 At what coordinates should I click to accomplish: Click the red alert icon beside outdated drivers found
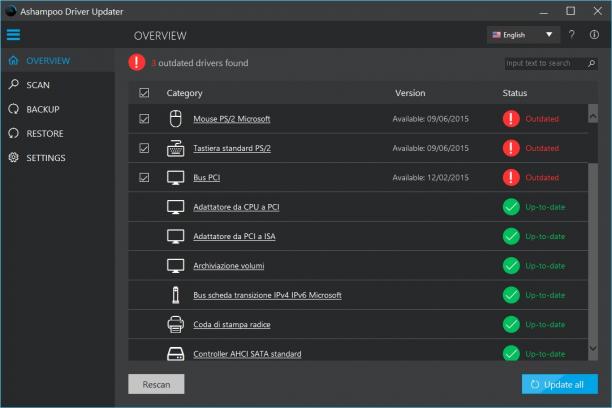tap(137, 62)
